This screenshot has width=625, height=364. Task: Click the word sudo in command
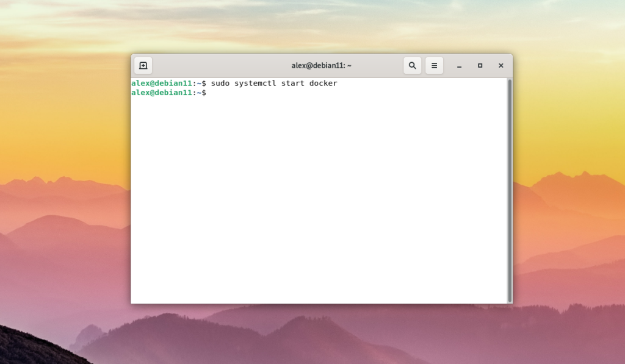[220, 84]
